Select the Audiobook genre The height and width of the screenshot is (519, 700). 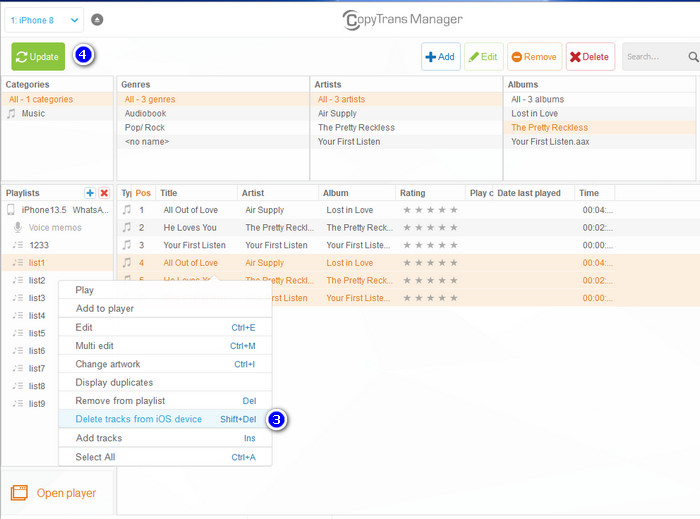point(213,113)
